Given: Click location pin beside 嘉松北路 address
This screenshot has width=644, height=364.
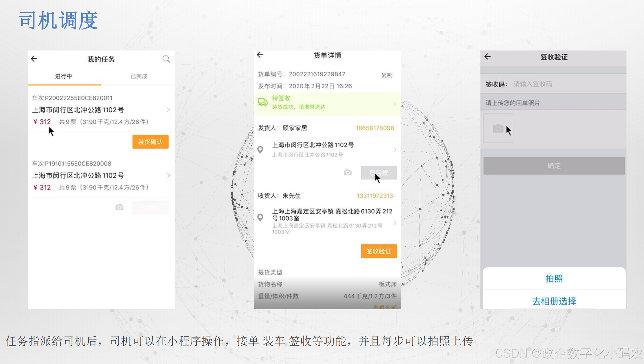Looking at the screenshot, I should click(260, 217).
